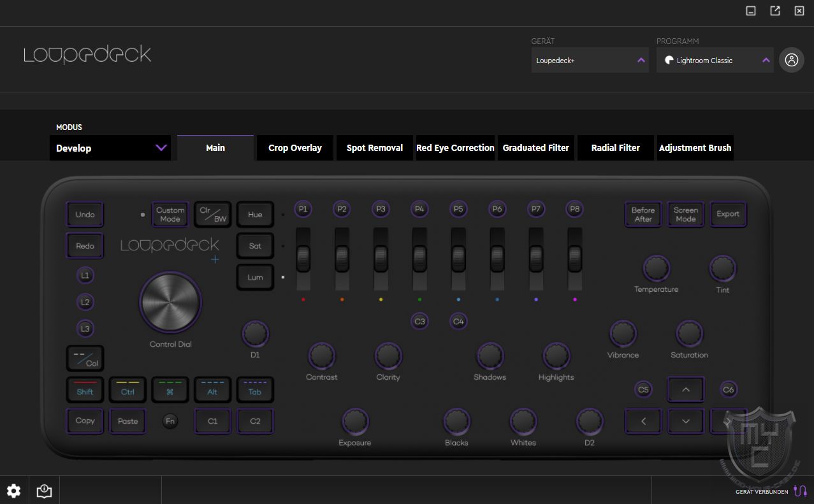This screenshot has height=504, width=814.
Task: Click the C1 custom key
Action: pos(213,421)
